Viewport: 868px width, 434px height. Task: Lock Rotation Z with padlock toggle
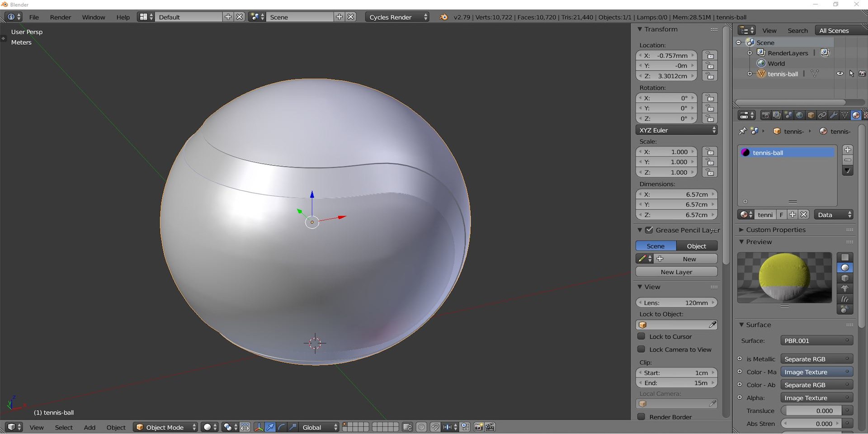710,118
